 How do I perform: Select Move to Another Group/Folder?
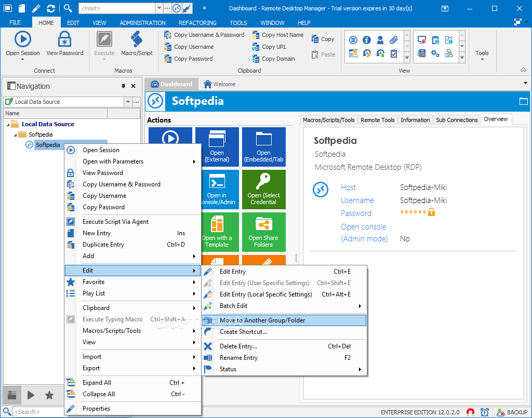coord(284,320)
